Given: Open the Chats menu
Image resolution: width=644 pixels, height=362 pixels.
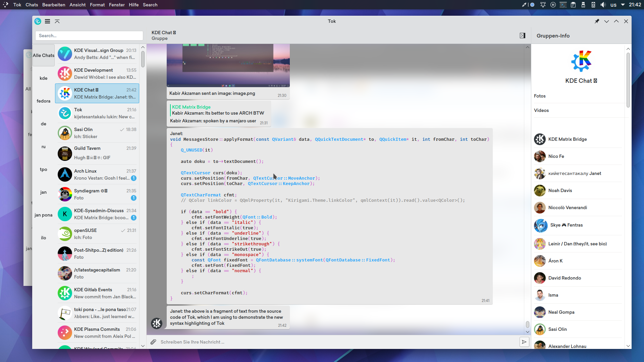Looking at the screenshot, I should coord(32,5).
